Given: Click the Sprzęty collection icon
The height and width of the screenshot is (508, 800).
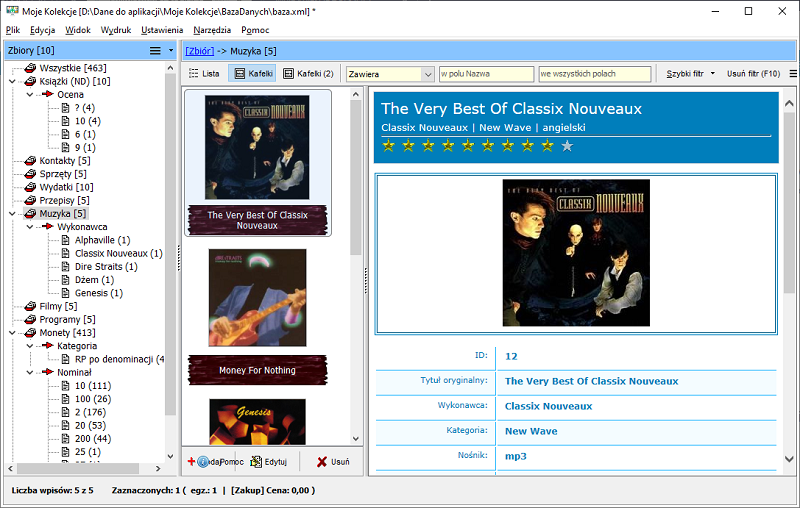Looking at the screenshot, I should click(31, 174).
